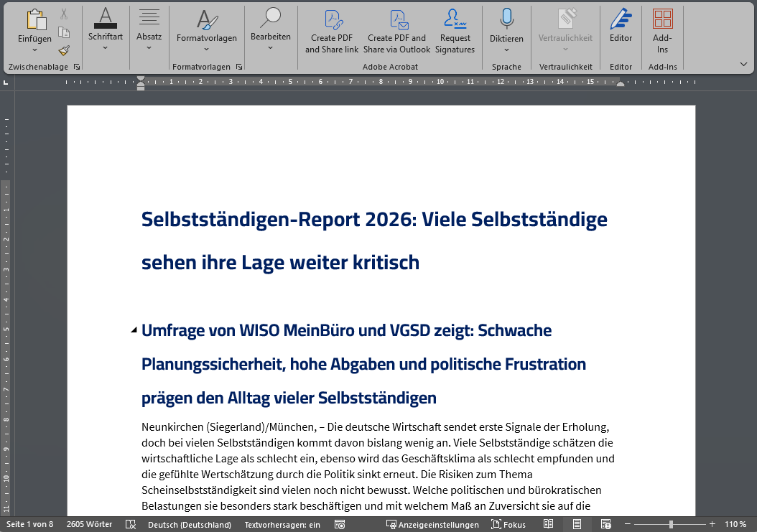Image resolution: width=757 pixels, height=532 pixels.
Task: Click Create PDF and Share link
Action: click(331, 32)
